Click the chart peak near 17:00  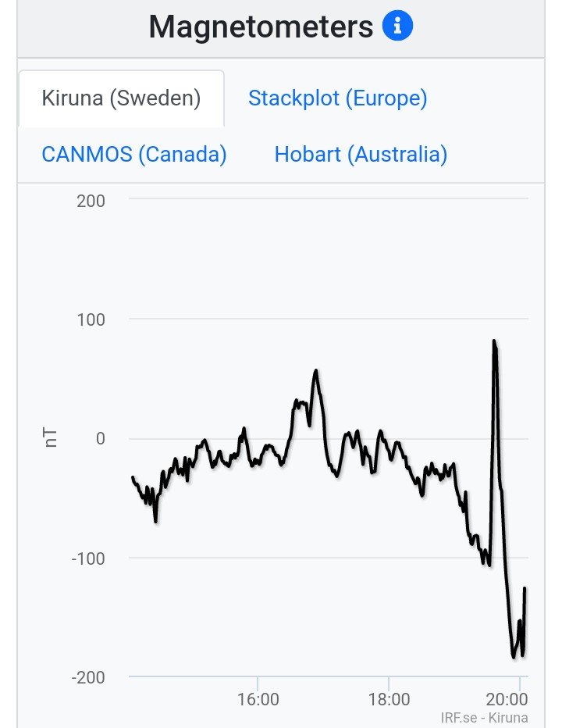click(x=316, y=371)
